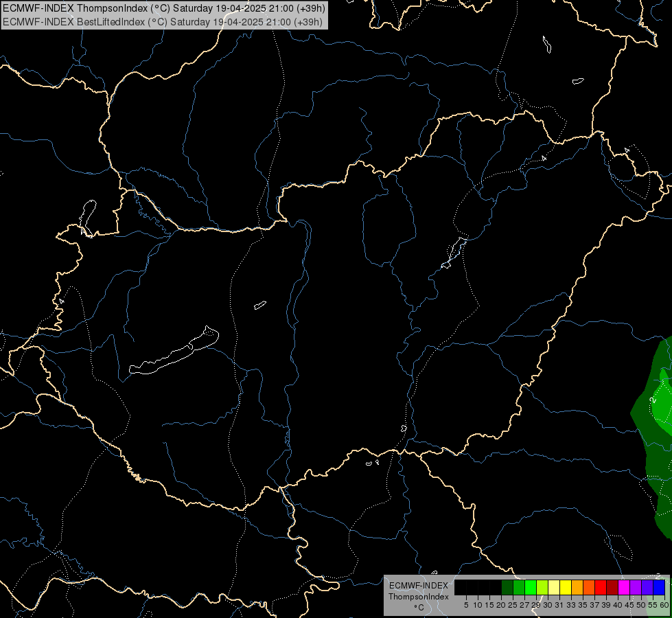Click the legend tick label '50'

(x=641, y=605)
